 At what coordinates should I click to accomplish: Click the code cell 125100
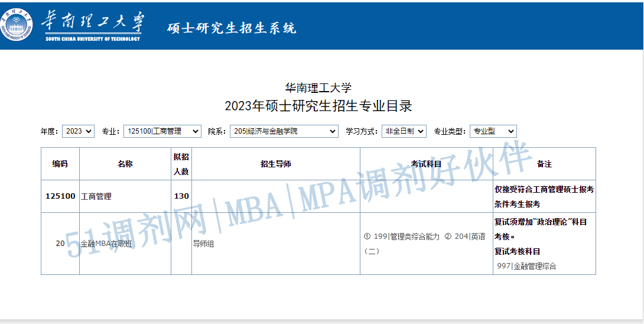pos(60,196)
